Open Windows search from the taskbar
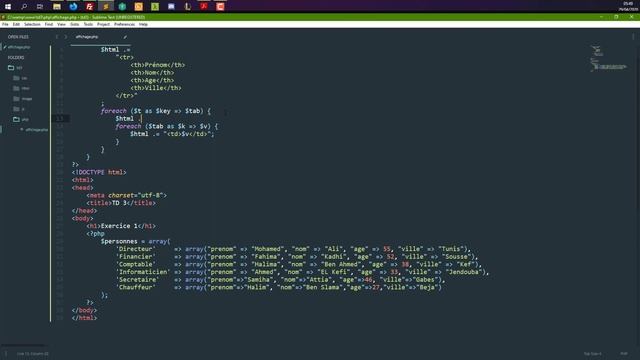The width and height of the screenshot is (640, 360). click(24, 7)
